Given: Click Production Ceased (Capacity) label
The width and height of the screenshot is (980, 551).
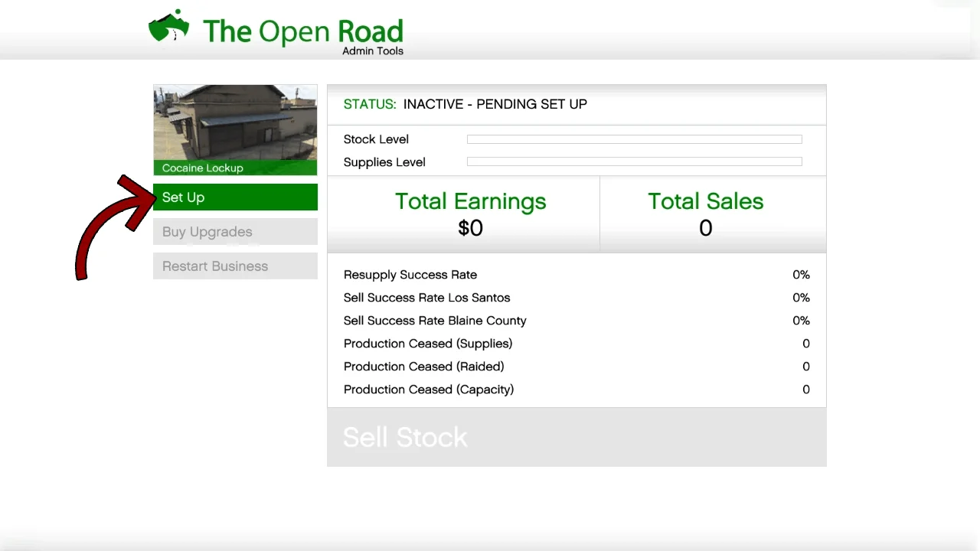Looking at the screenshot, I should (x=429, y=390).
